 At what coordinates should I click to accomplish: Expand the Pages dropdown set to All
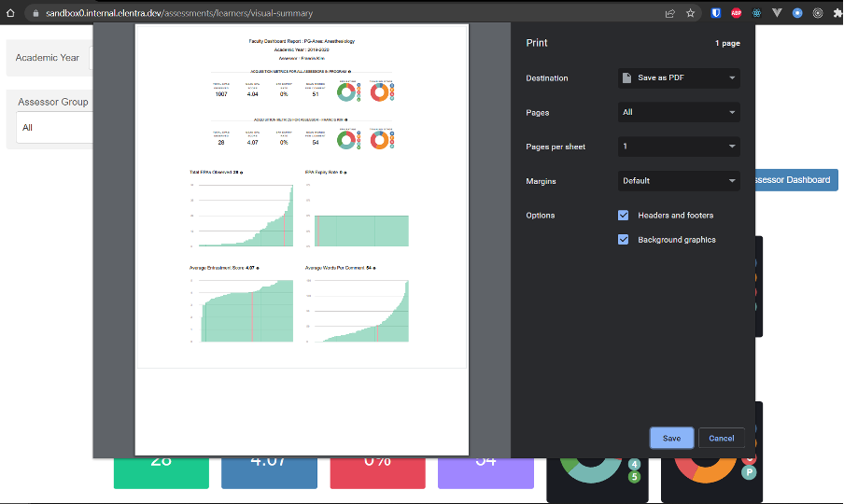[x=679, y=112]
